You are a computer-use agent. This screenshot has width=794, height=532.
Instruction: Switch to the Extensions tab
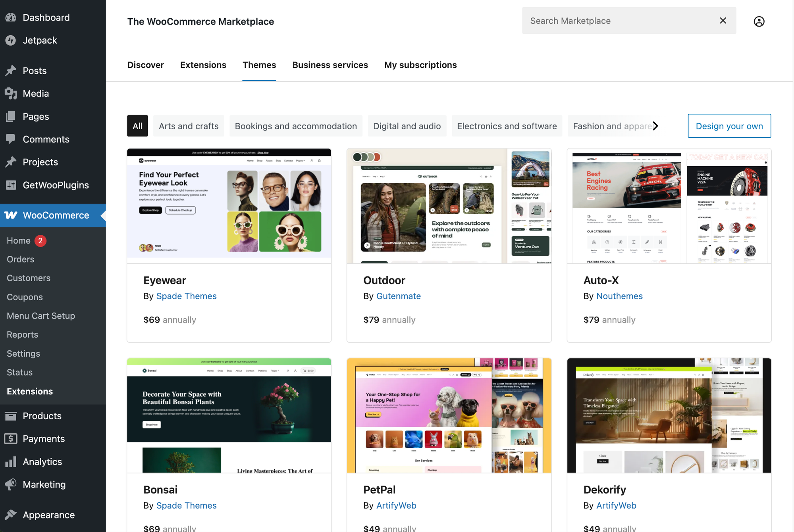203,65
